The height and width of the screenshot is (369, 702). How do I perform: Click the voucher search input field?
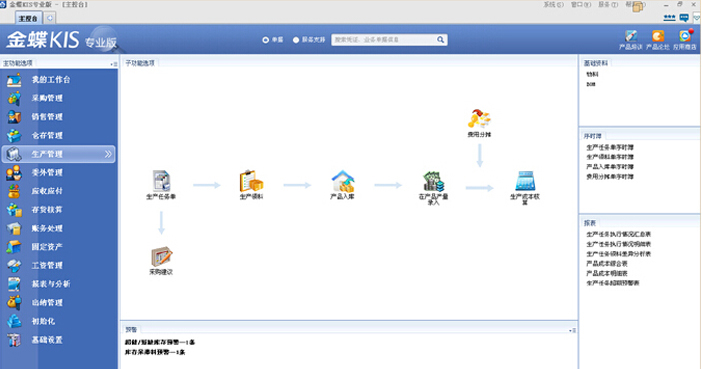384,40
